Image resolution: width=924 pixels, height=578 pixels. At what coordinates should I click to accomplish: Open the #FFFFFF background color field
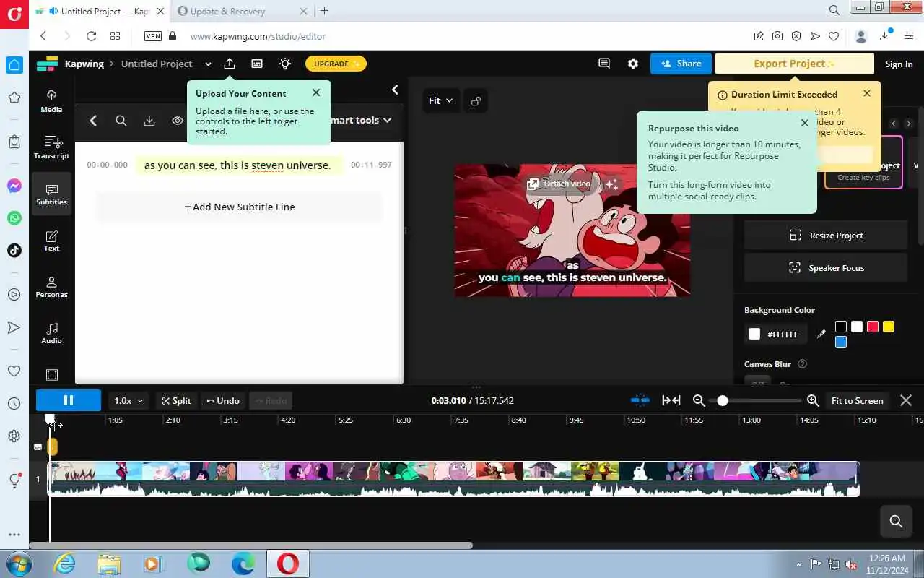click(x=776, y=335)
